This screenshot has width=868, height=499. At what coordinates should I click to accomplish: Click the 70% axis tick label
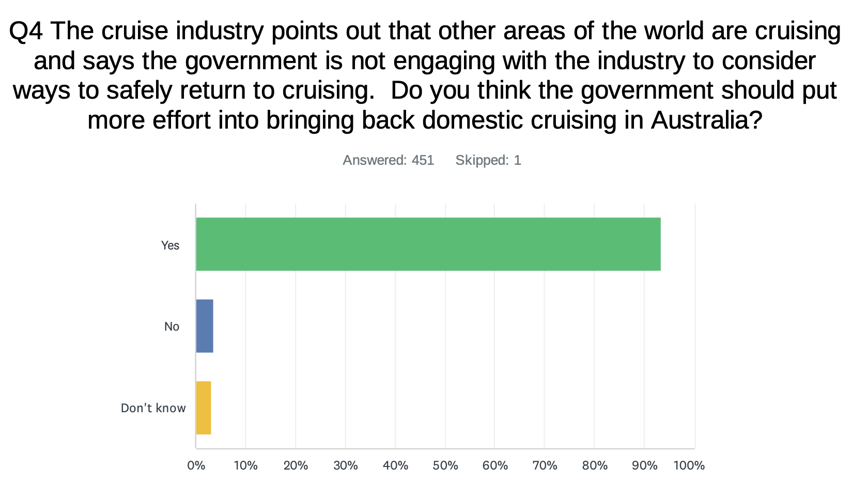click(x=545, y=465)
